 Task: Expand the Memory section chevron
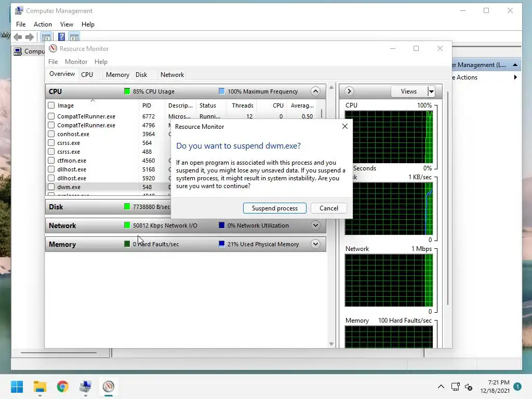(x=315, y=244)
